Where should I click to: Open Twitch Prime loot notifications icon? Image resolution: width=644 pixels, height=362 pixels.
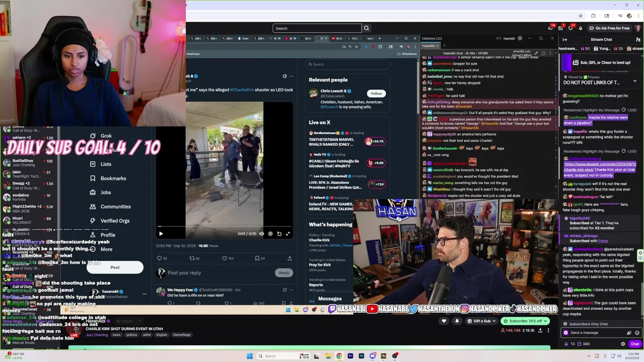pos(551,28)
